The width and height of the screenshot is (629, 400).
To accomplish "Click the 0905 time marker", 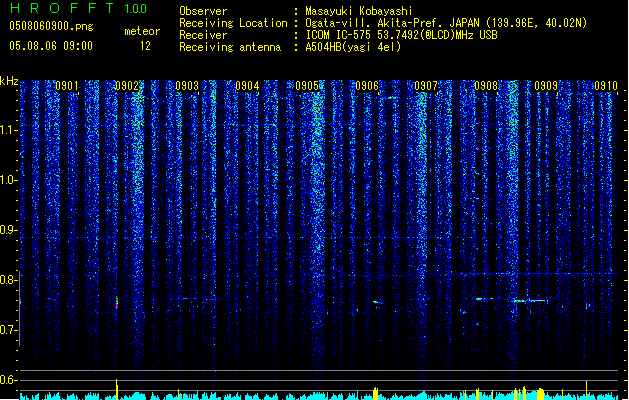I will click(307, 86).
